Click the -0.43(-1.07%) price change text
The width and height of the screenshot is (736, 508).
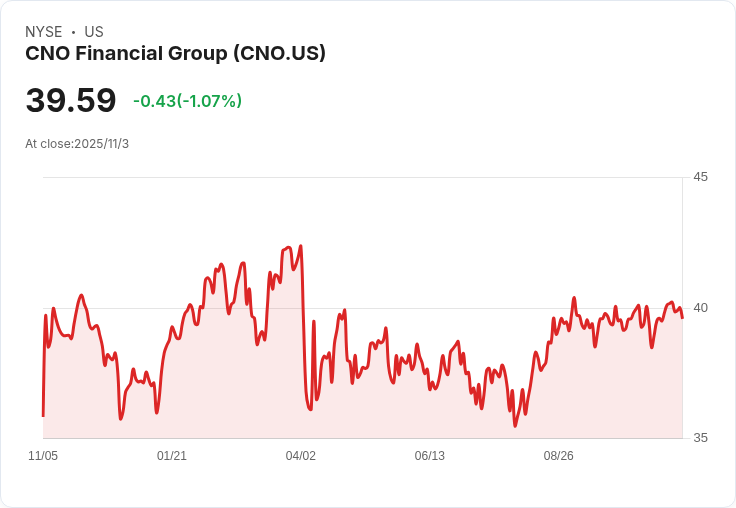click(187, 101)
